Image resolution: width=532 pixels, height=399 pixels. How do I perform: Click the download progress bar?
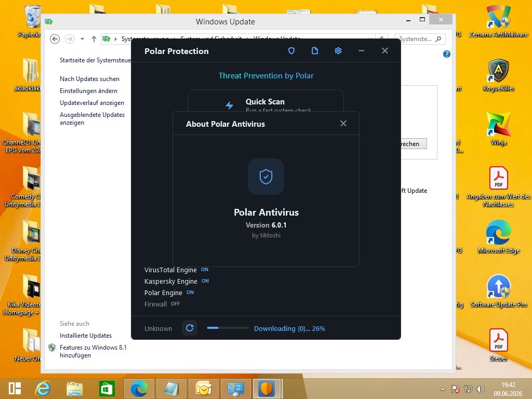click(228, 328)
